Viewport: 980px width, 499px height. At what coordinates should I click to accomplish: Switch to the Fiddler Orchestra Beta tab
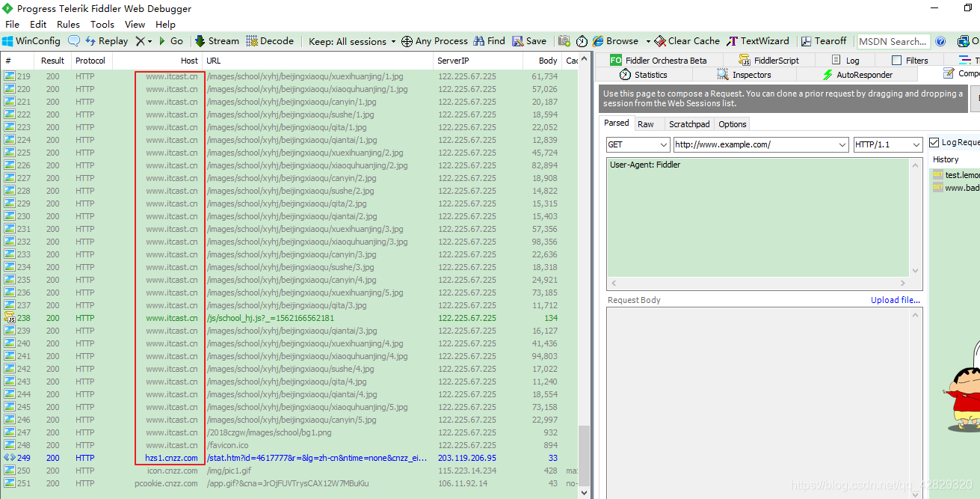click(x=659, y=60)
